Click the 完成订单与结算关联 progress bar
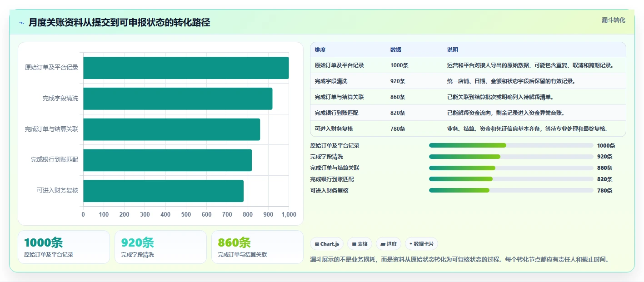 pos(511,168)
